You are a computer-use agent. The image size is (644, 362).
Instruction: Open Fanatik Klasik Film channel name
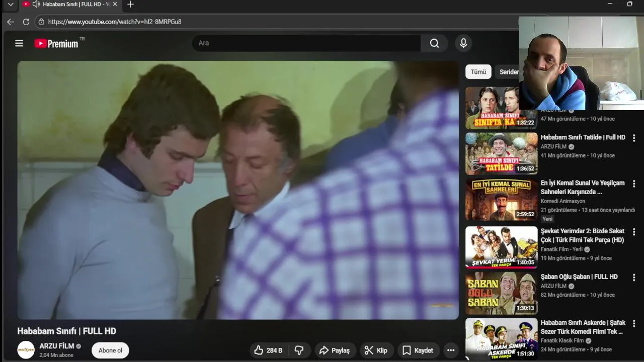coord(562,341)
